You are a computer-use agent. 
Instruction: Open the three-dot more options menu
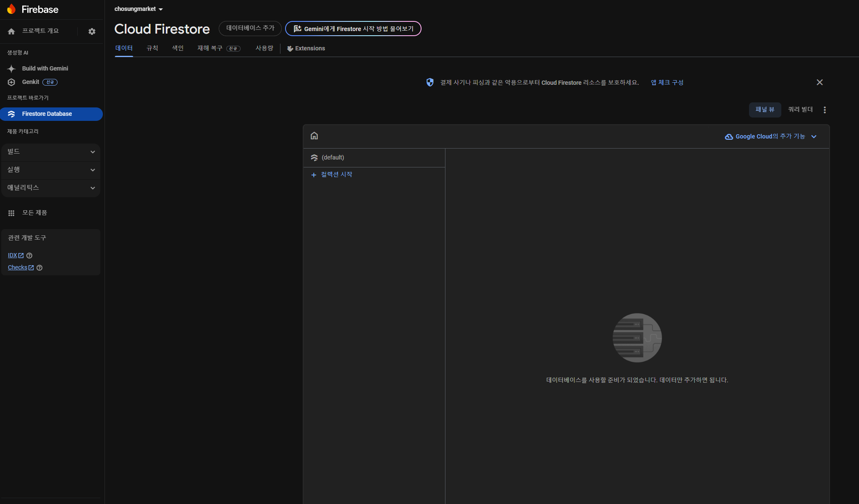pyautogui.click(x=825, y=110)
